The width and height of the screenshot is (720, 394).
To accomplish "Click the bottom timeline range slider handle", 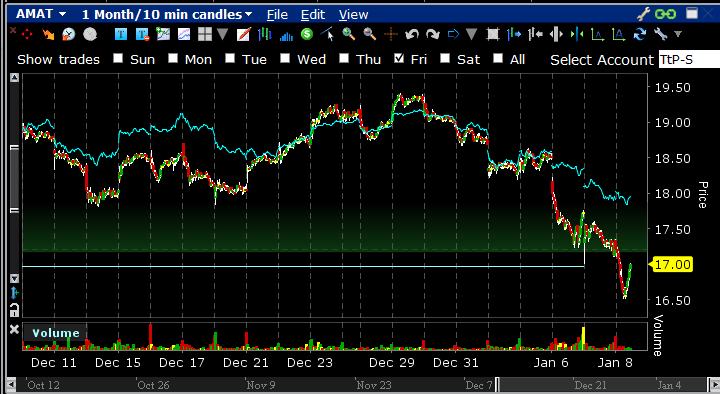I will [497, 385].
